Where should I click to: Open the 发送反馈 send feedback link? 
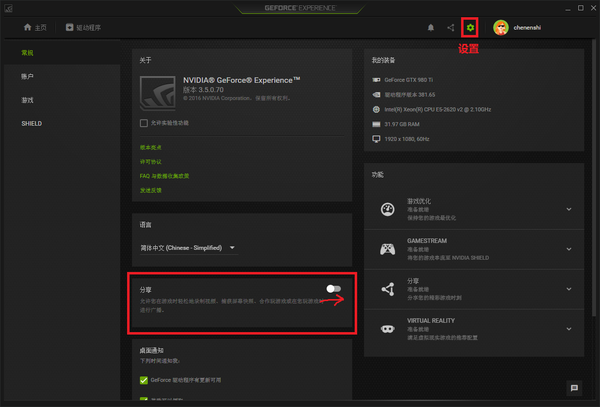(x=150, y=190)
